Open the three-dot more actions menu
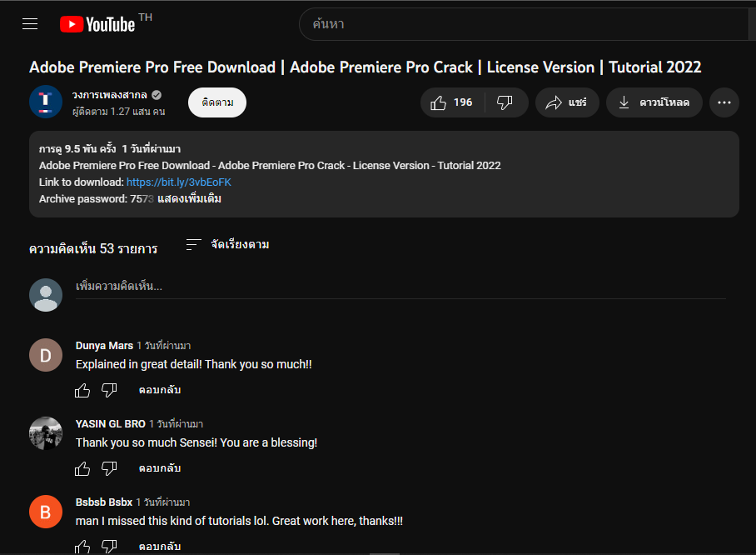The width and height of the screenshot is (756, 555). tap(724, 102)
